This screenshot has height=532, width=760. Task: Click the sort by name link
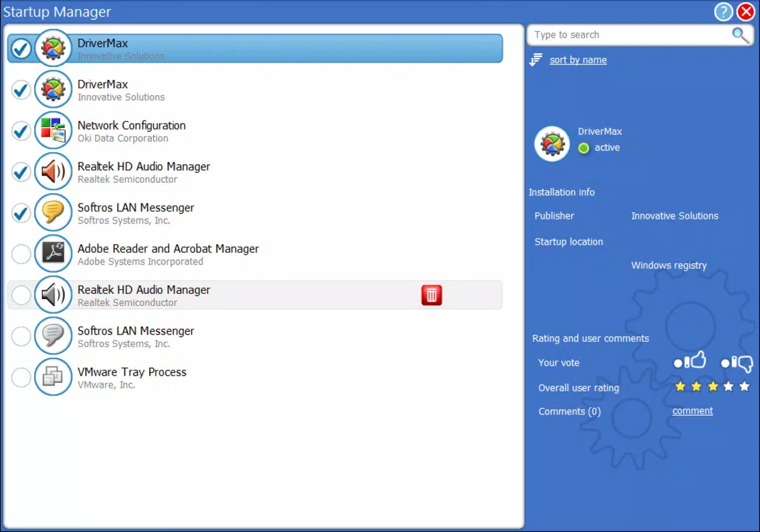578,60
